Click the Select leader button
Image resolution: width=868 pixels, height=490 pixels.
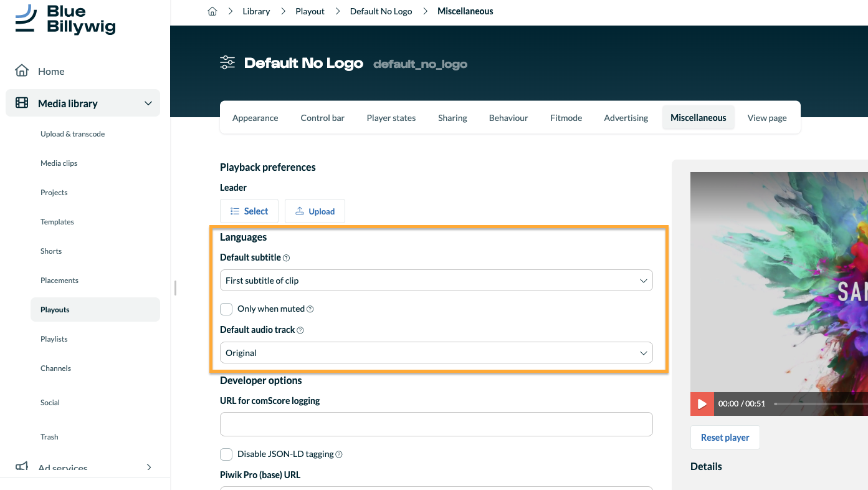(249, 211)
